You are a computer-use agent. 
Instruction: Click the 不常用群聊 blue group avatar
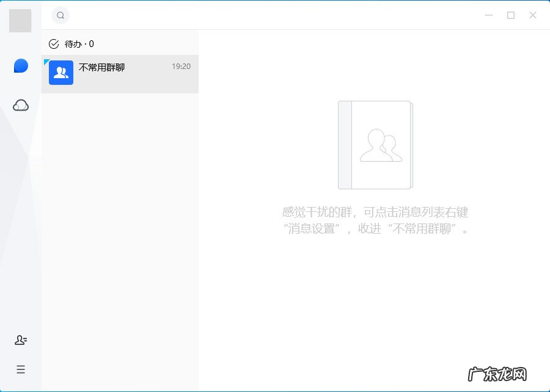[x=61, y=73]
